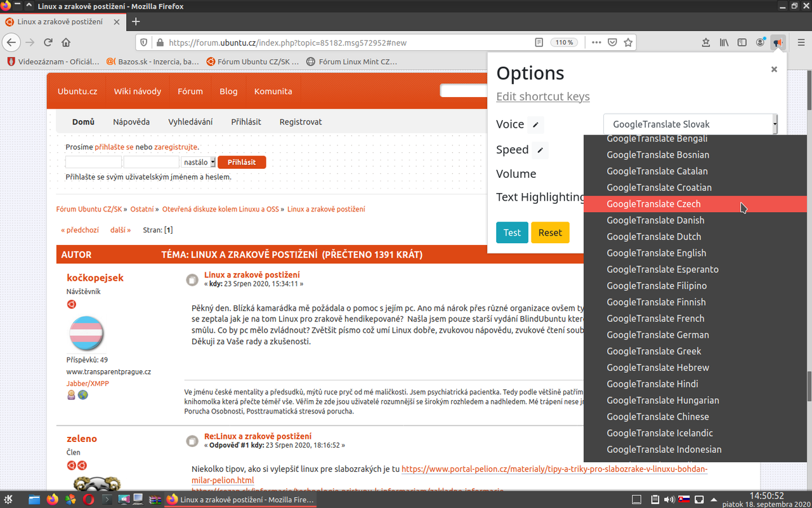Click the Test button in Options
Image resolution: width=812 pixels, height=508 pixels.
pyautogui.click(x=512, y=232)
